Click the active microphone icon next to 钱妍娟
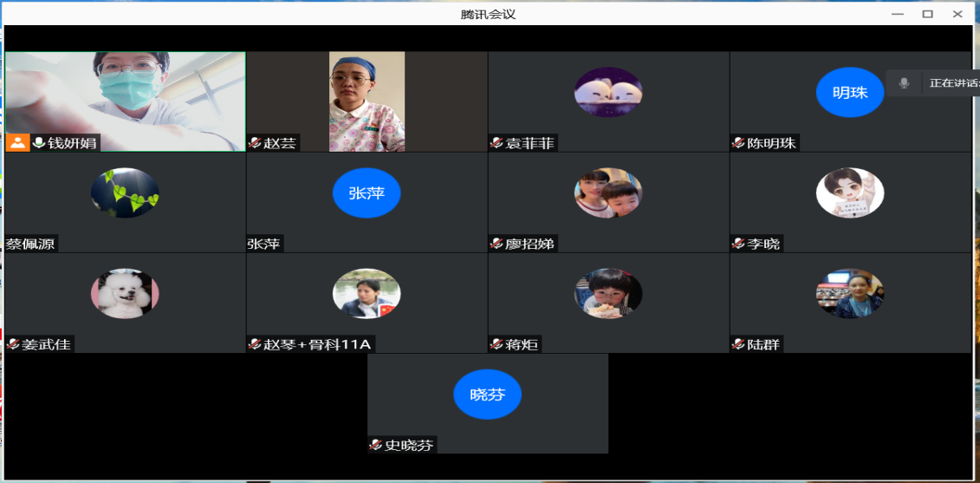The width and height of the screenshot is (980, 483). point(38,143)
